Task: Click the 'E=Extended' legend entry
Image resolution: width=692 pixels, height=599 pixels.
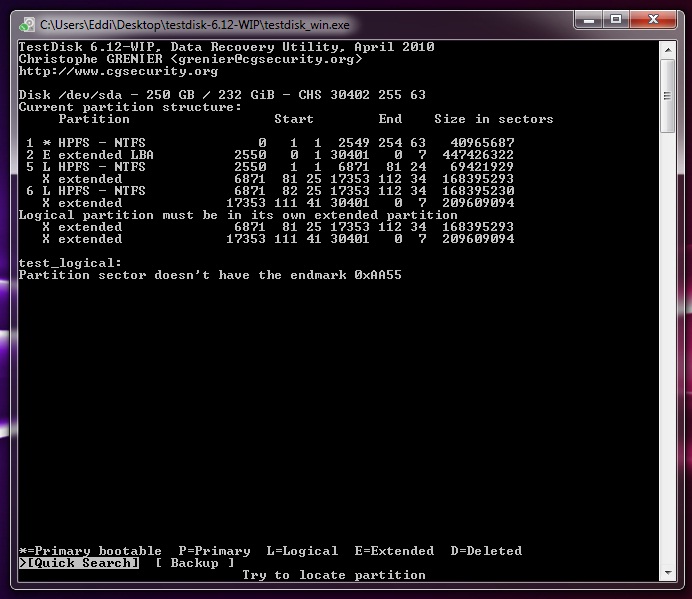Action: [394, 551]
